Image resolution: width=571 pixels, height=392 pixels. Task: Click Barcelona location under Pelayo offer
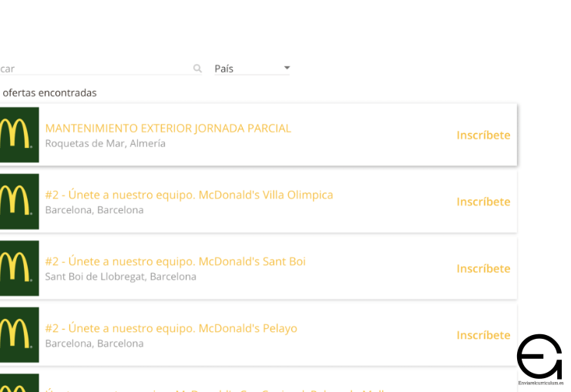(94, 343)
